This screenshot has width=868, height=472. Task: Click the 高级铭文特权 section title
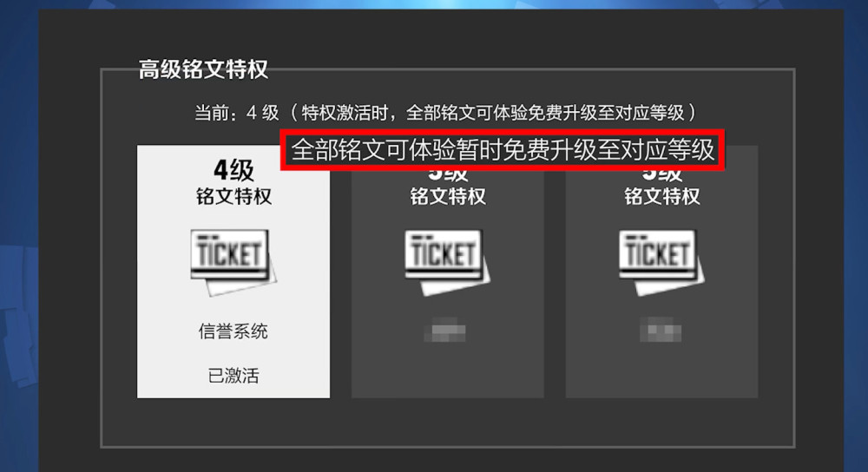(203, 69)
